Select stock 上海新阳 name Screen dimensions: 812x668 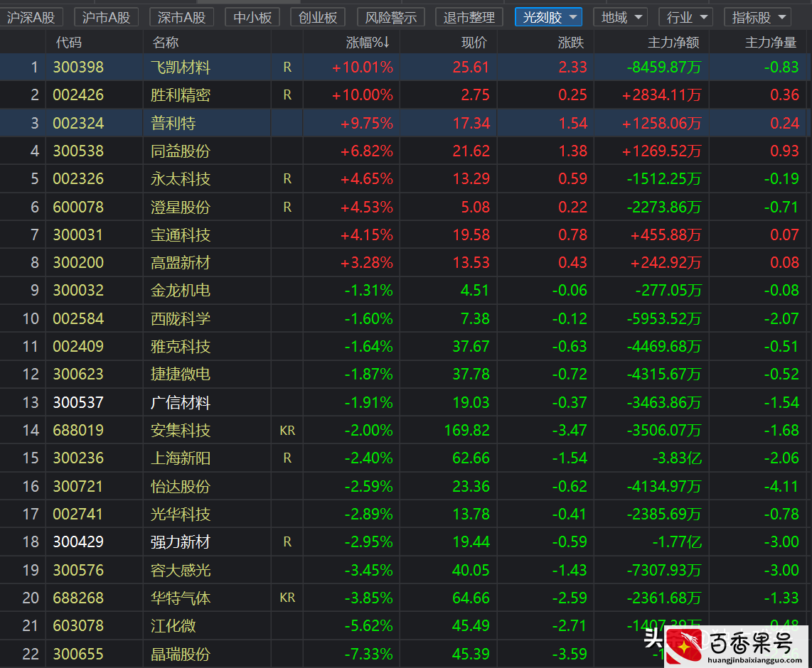coord(180,458)
